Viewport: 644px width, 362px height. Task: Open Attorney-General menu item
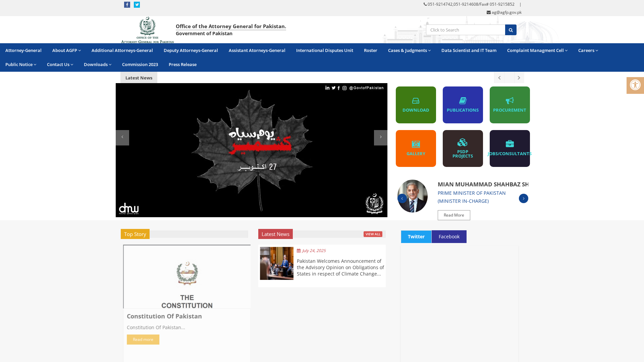[23, 50]
